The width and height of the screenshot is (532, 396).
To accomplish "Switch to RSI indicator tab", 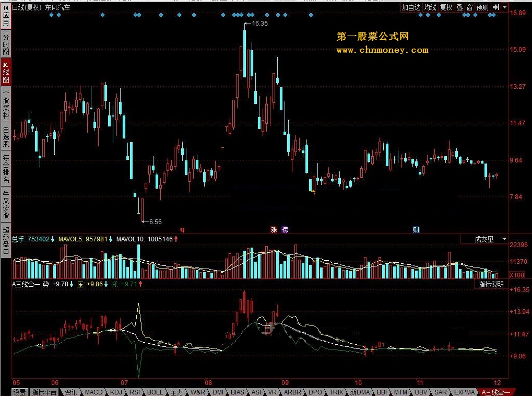I will point(135,392).
